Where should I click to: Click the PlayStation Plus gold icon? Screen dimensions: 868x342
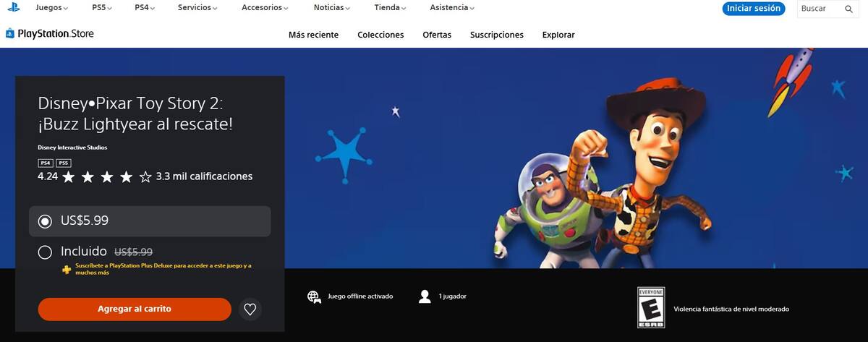[67, 270]
